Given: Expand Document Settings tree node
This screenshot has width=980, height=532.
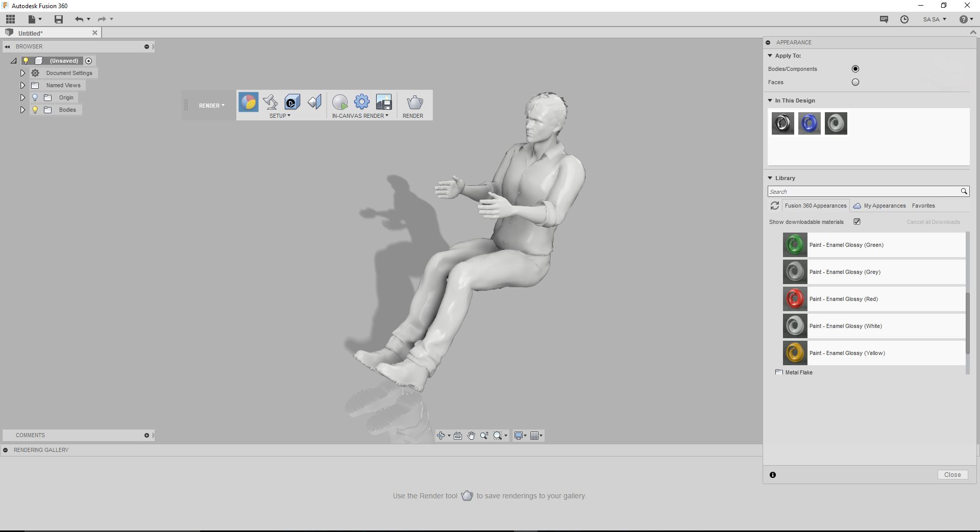Looking at the screenshot, I should (22, 73).
